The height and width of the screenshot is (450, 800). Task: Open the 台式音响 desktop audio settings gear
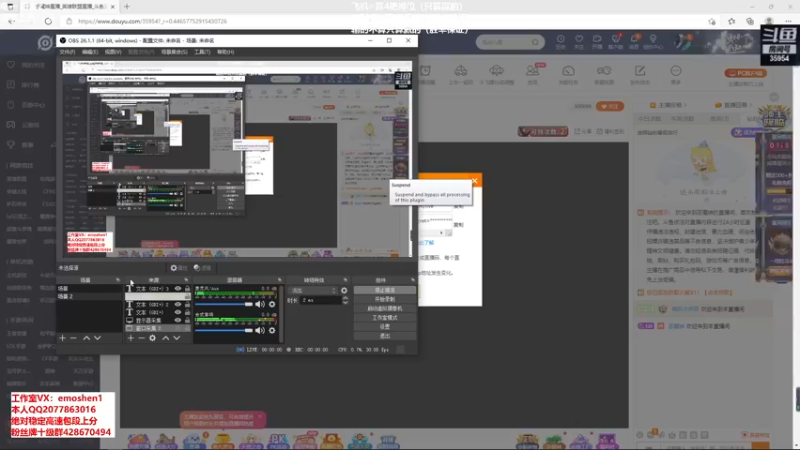pyautogui.click(x=272, y=330)
